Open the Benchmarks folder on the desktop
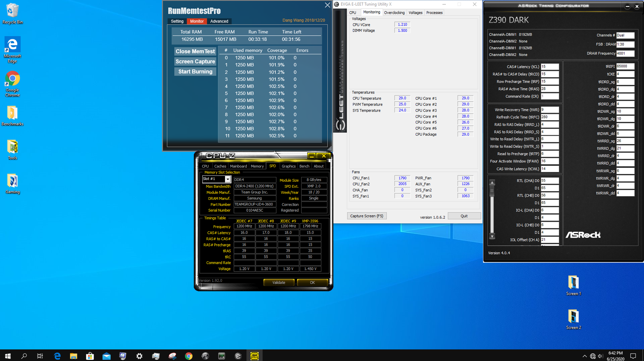644x361 pixels. [12, 116]
